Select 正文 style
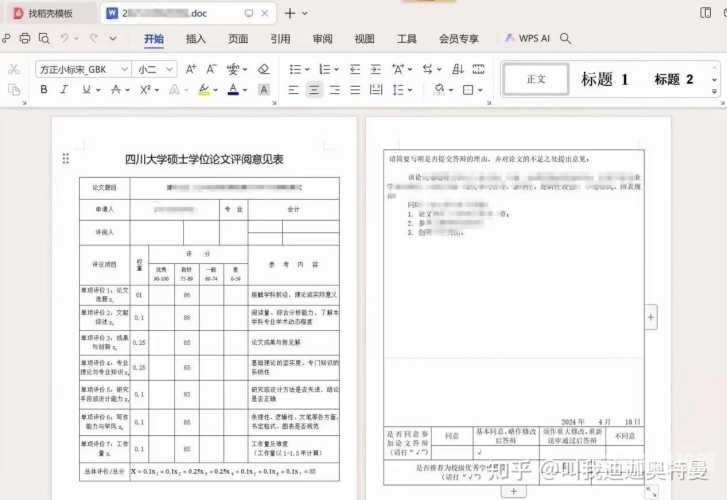Viewport: 727px width, 500px height. coord(536,79)
